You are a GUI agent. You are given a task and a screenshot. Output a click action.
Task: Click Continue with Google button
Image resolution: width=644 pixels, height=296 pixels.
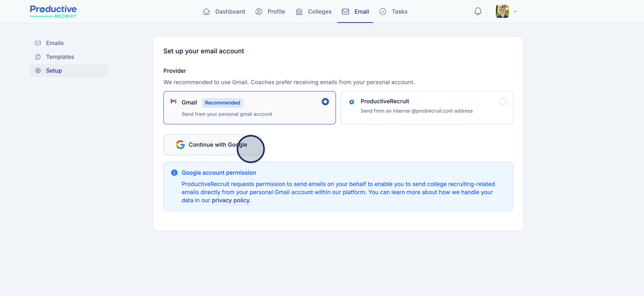[212, 145]
